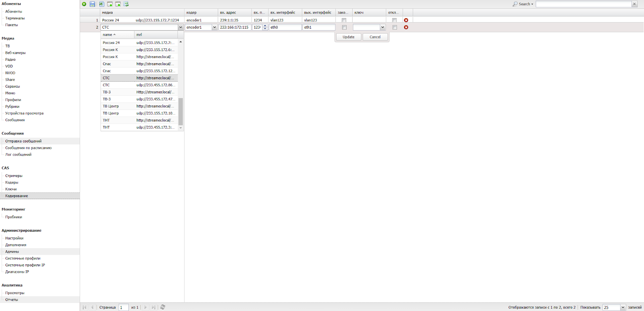Open Кодеры in the CAS sidebar section
The image size is (644, 311).
click(x=12, y=183)
